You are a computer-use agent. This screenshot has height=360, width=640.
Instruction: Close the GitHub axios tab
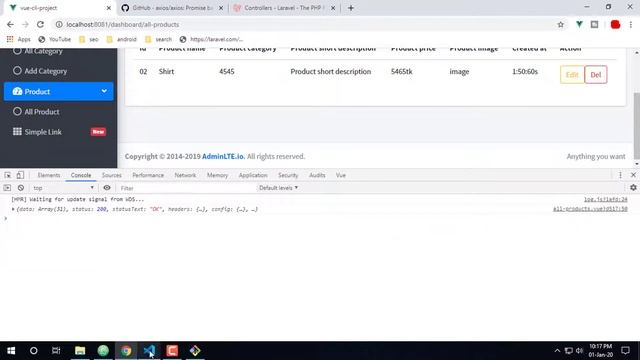(x=221, y=8)
